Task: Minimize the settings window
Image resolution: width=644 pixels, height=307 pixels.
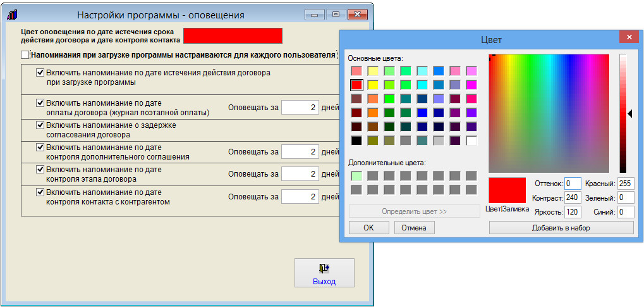Action: [x=315, y=15]
